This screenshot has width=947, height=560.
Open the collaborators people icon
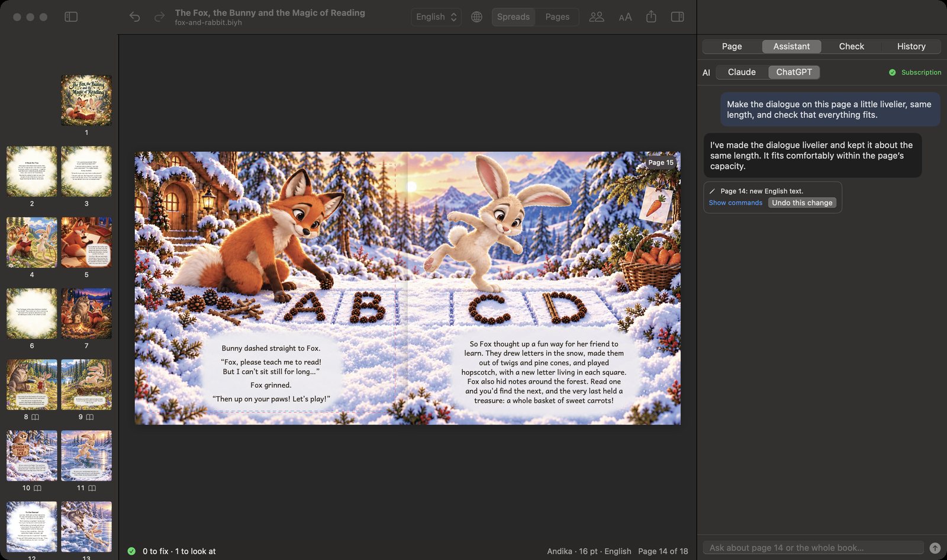point(597,17)
